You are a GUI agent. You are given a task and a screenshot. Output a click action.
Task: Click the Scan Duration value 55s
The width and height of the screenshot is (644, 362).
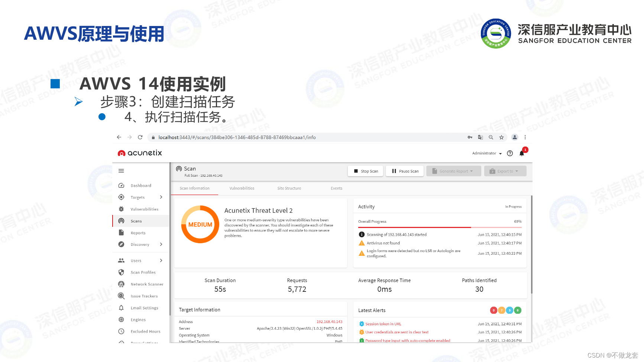tap(220, 289)
